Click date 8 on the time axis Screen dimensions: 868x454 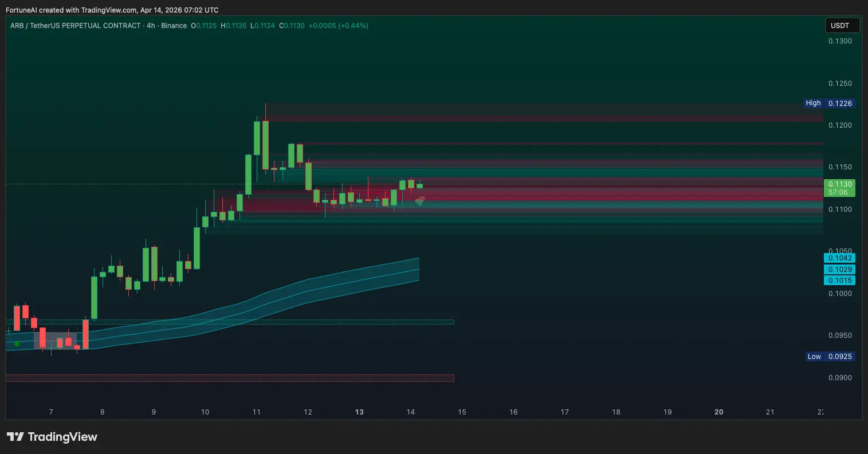click(102, 412)
